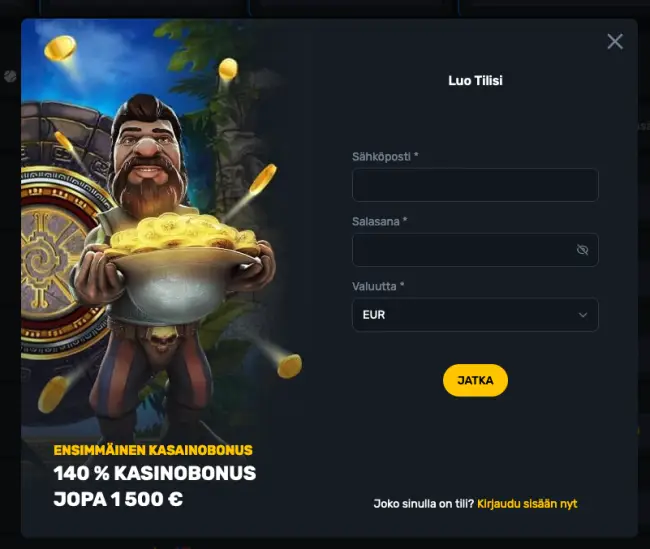
Task: Click the yellow JATKA button
Action: coord(475,380)
